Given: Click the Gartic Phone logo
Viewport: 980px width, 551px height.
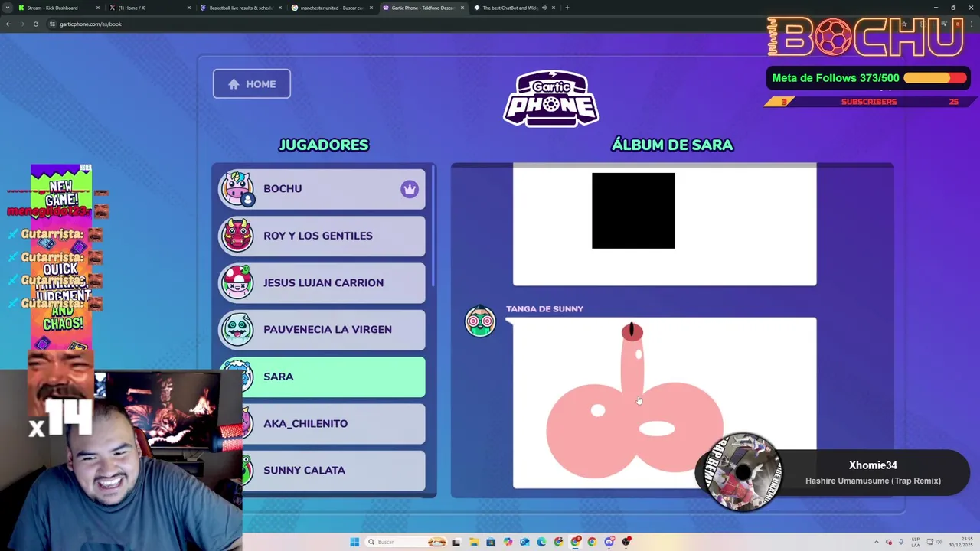Looking at the screenshot, I should click(551, 98).
